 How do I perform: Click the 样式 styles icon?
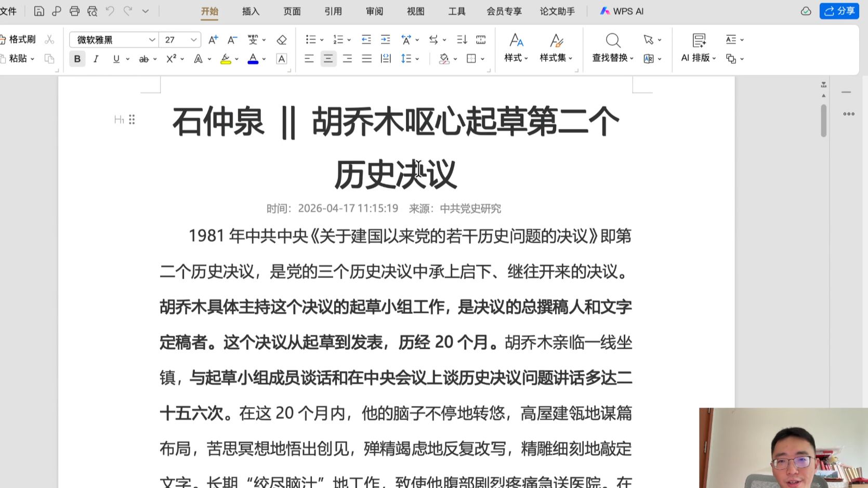coord(516,41)
